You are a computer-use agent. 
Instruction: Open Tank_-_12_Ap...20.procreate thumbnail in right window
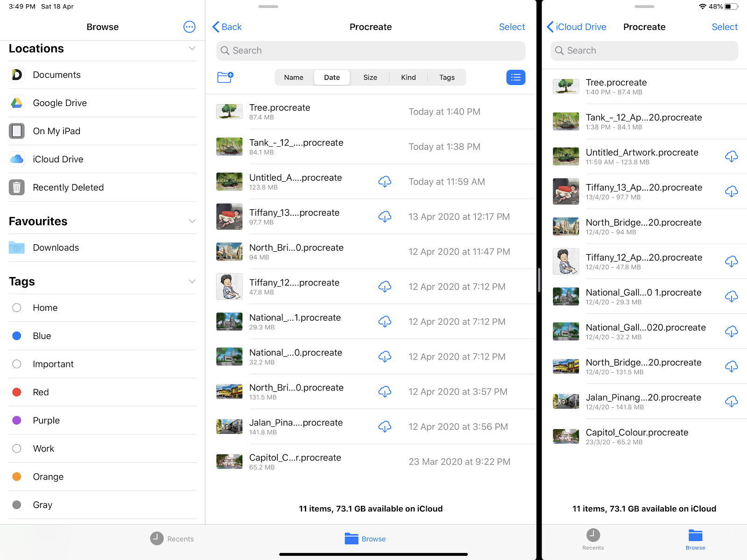pos(566,121)
